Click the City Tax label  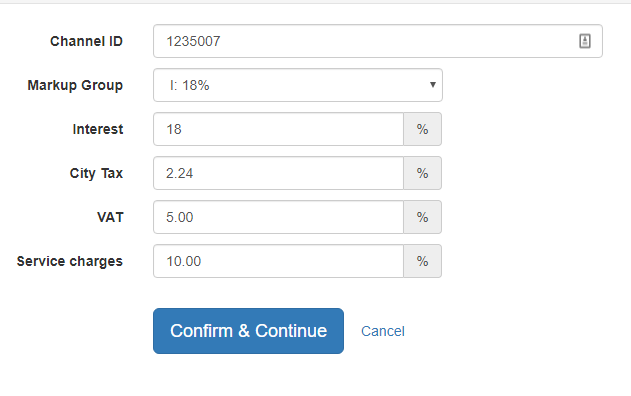(x=96, y=173)
